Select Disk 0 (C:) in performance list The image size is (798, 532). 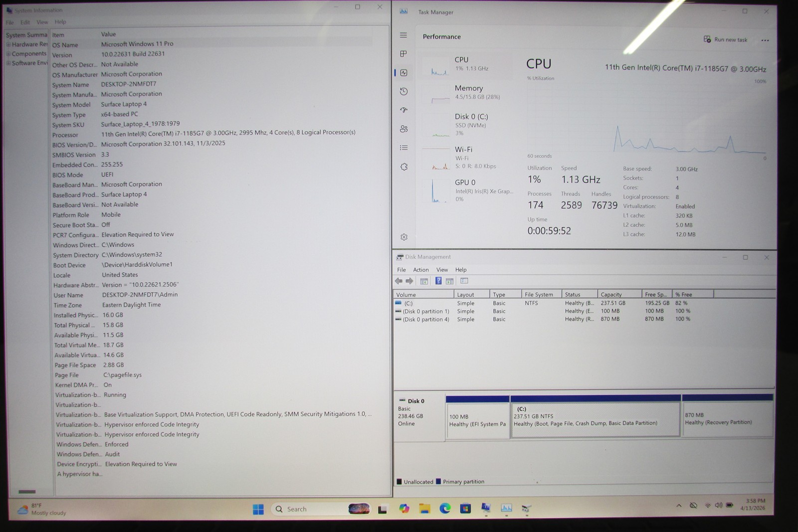tap(467, 125)
